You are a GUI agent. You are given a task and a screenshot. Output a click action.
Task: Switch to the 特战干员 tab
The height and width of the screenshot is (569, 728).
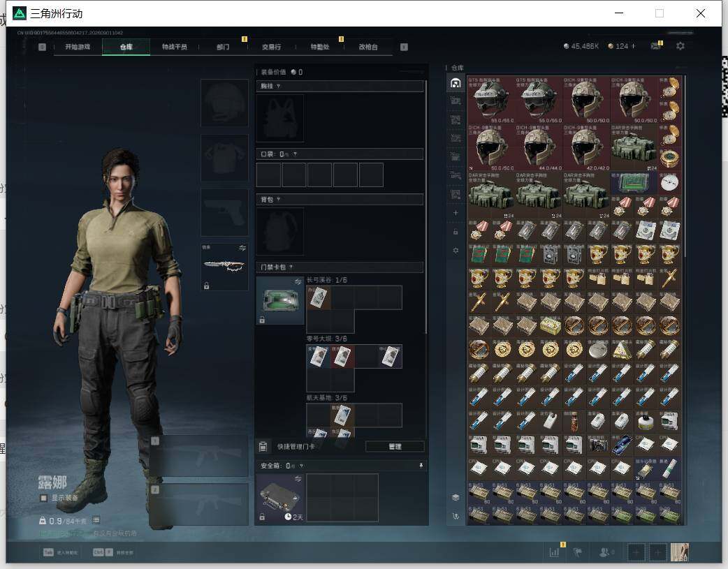click(174, 47)
